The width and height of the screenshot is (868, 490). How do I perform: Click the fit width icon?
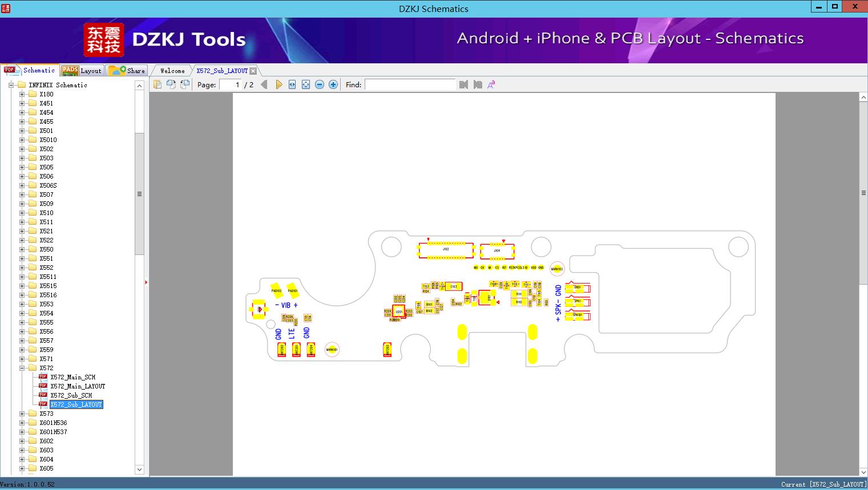[292, 84]
